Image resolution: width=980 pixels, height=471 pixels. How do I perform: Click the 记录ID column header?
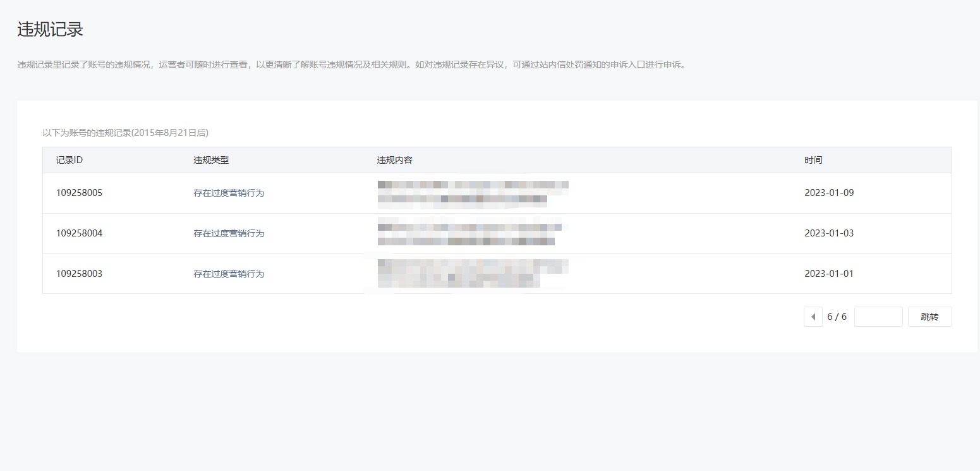click(70, 160)
